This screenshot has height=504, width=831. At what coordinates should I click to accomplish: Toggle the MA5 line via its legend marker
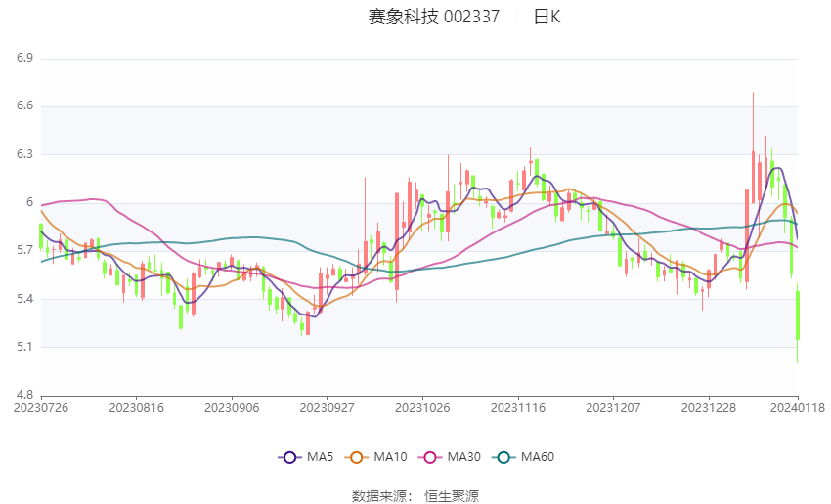[x=289, y=456]
